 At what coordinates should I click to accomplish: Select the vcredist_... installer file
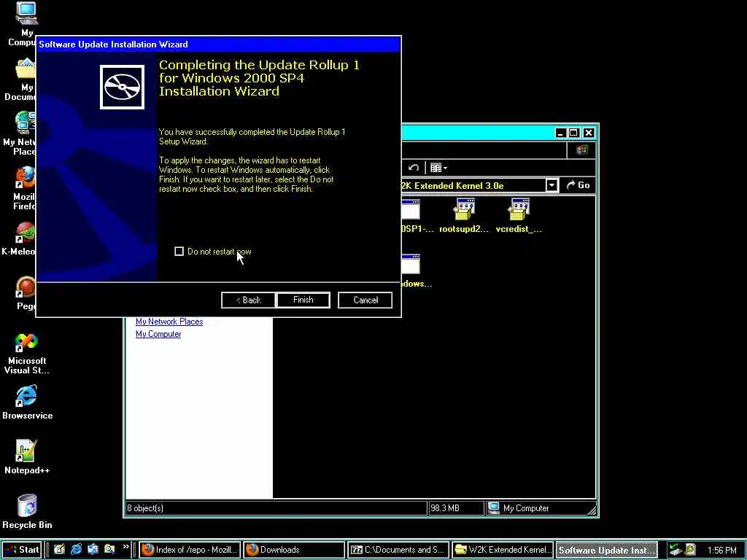(x=519, y=216)
